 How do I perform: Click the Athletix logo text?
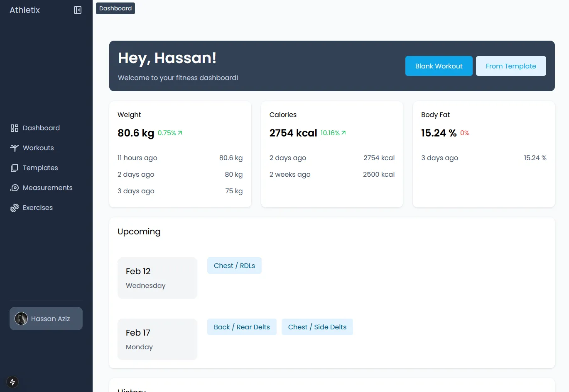(25, 10)
